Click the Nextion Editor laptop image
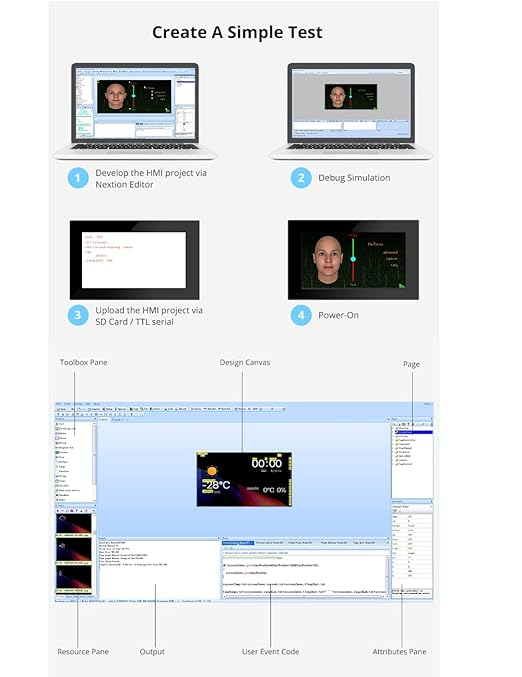The image size is (522, 677). 135,111
